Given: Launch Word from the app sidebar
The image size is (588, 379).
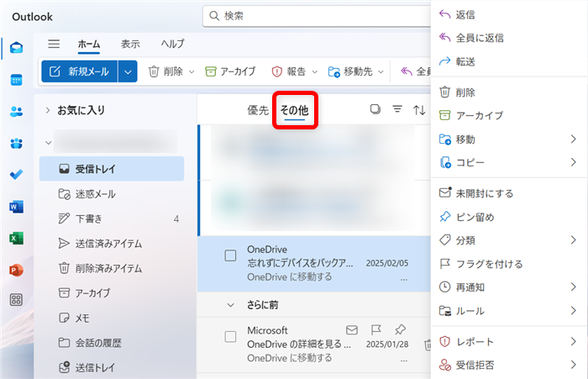Looking at the screenshot, I should [16, 207].
